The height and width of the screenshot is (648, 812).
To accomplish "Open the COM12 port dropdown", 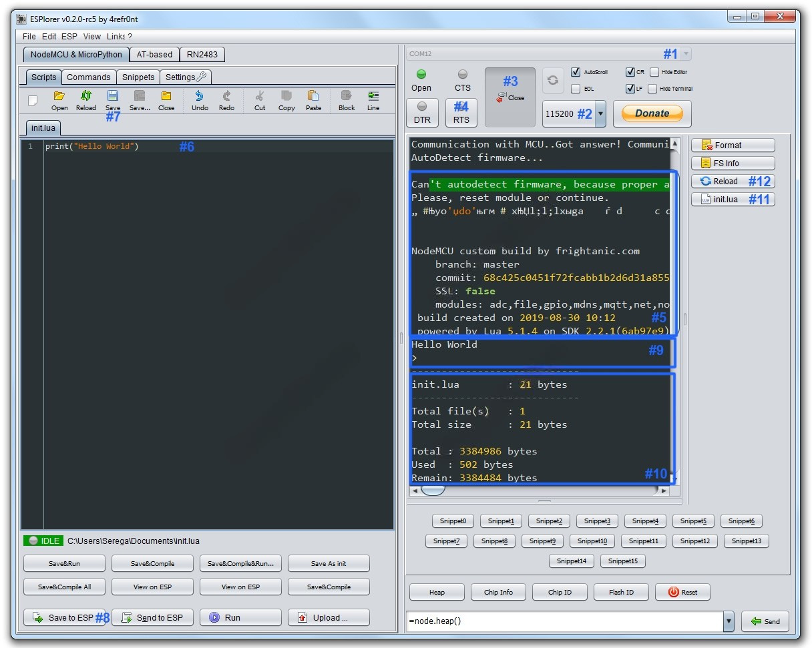I will pos(686,54).
